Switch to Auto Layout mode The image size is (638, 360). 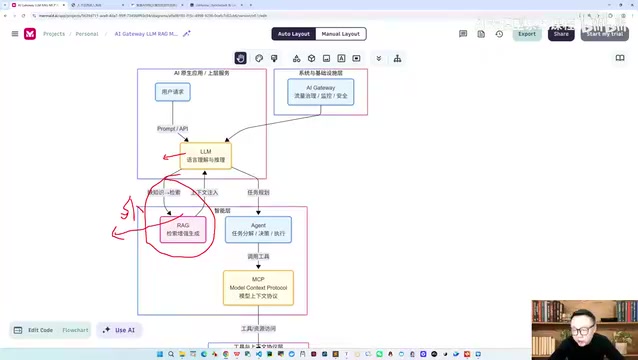pyautogui.click(x=294, y=34)
